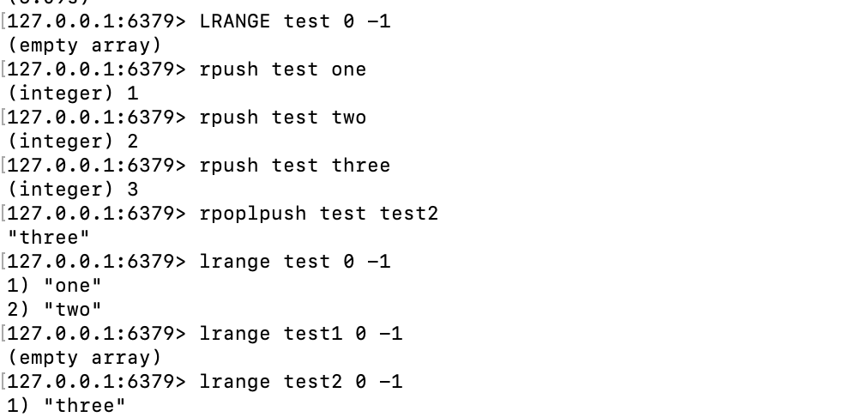868x417 pixels.
Task: Click the '(integer) 2' output
Action: click(x=73, y=142)
